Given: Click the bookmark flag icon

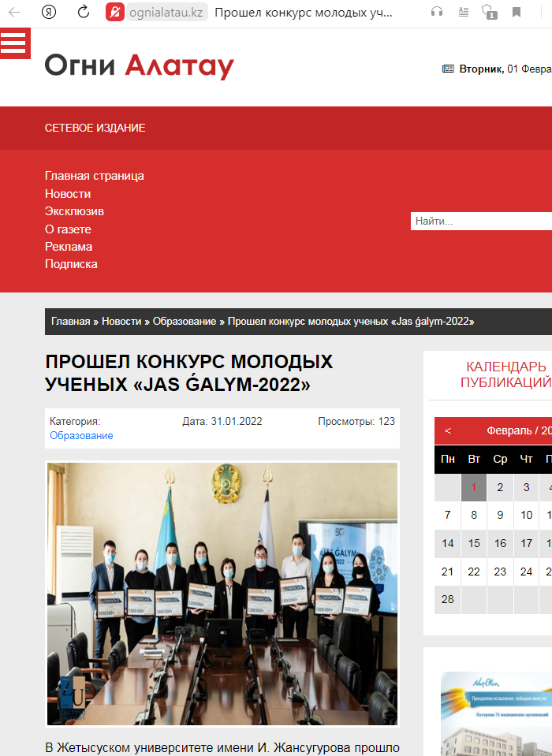Looking at the screenshot, I should (517, 12).
